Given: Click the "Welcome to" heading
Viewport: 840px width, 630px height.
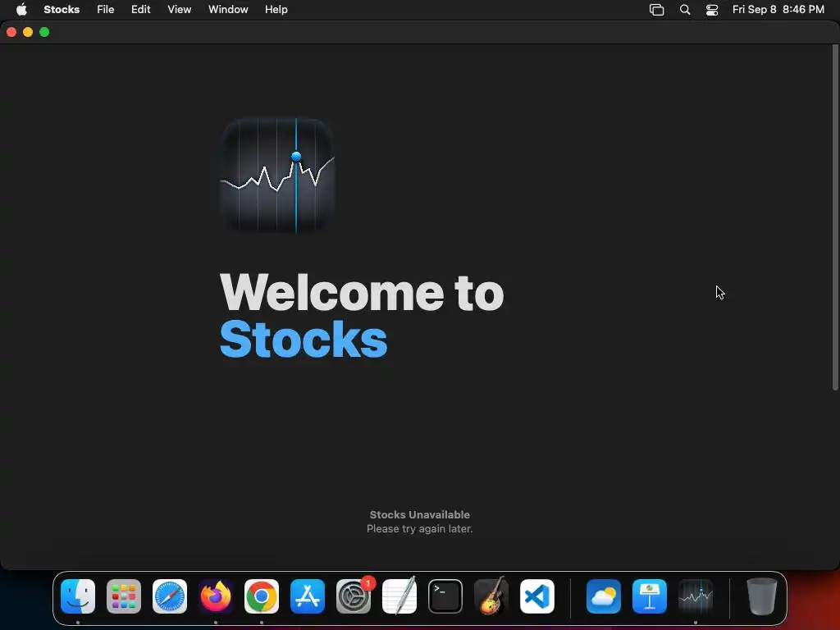Looking at the screenshot, I should 362,293.
